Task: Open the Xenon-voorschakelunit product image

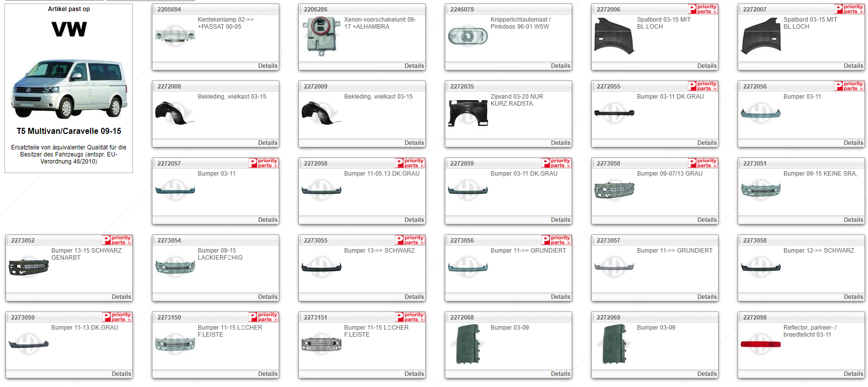Action: (321, 36)
